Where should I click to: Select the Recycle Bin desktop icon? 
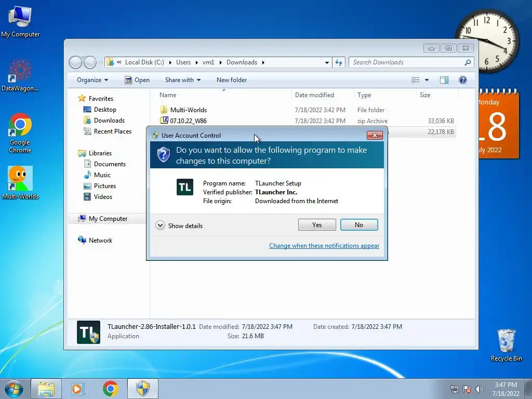(x=506, y=345)
